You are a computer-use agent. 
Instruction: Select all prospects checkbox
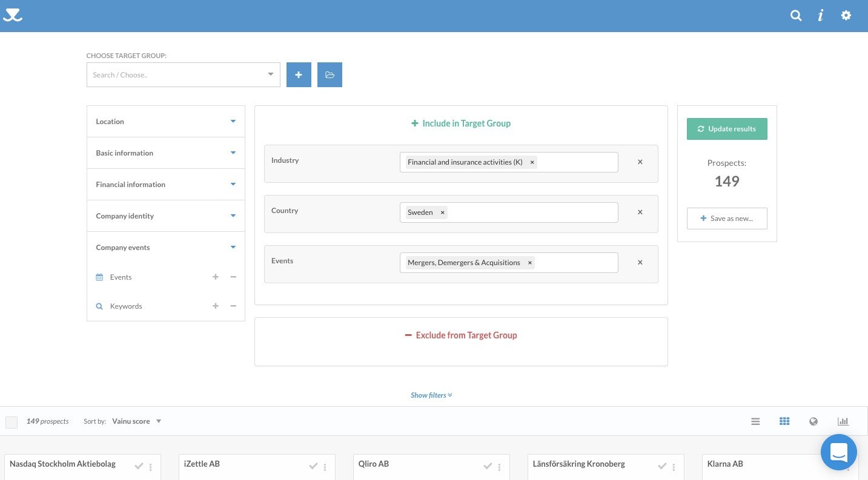tap(12, 422)
